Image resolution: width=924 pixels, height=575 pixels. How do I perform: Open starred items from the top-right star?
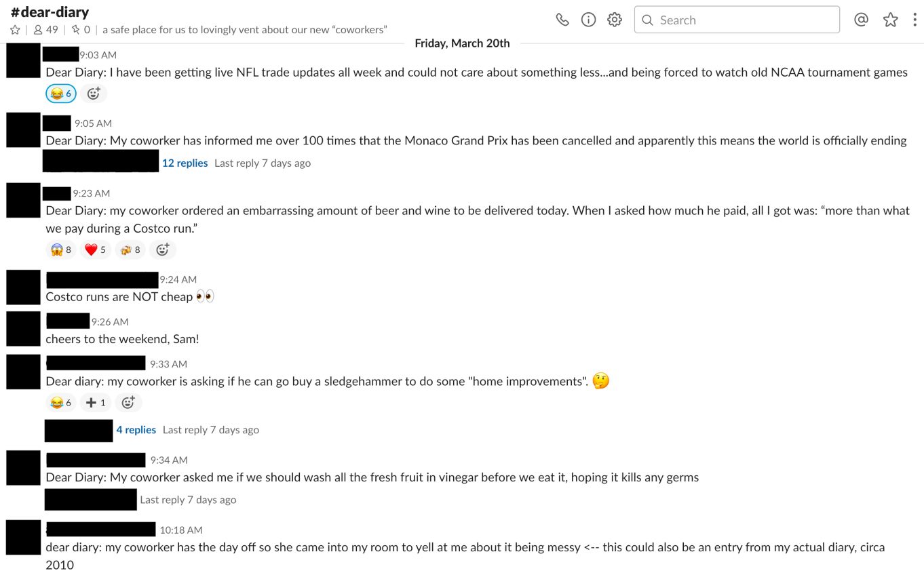[x=890, y=20]
